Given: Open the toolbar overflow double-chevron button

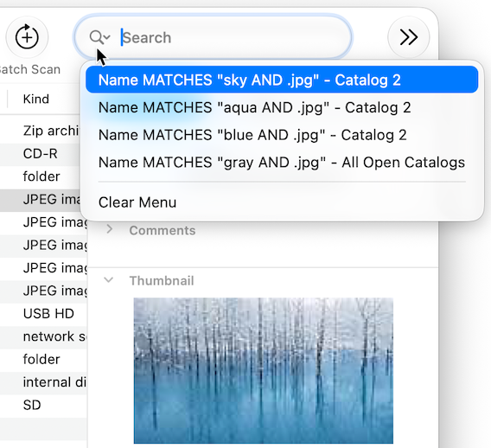Looking at the screenshot, I should coord(409,37).
